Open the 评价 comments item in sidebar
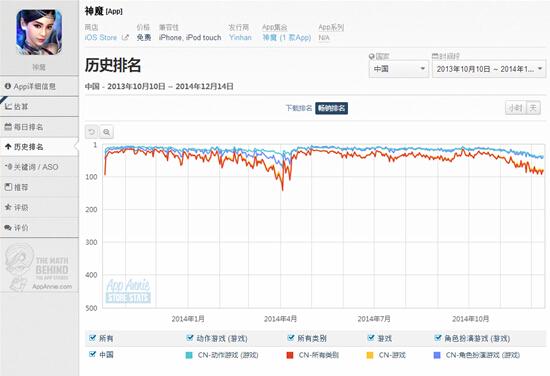Screen dimensions: 550x376 (39, 228)
